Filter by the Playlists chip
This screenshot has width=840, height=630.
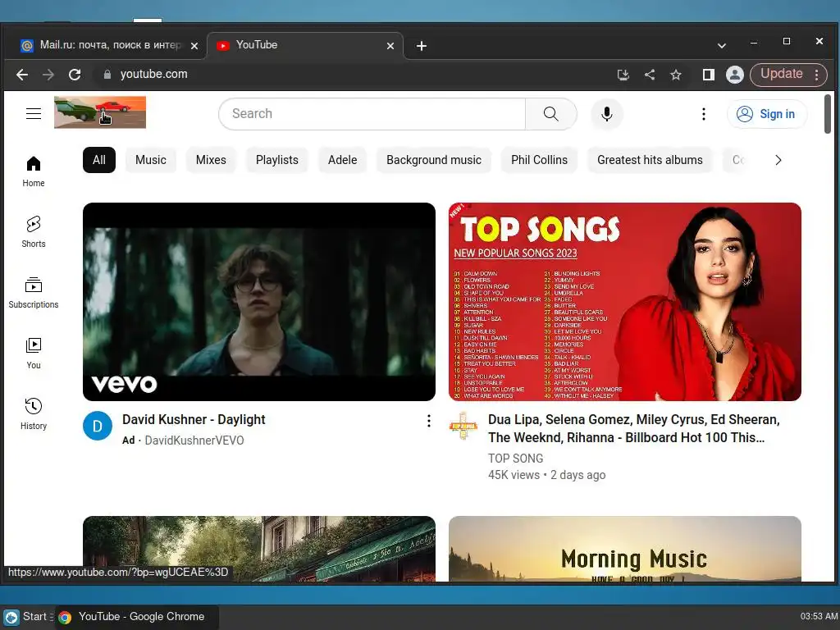coord(277,160)
